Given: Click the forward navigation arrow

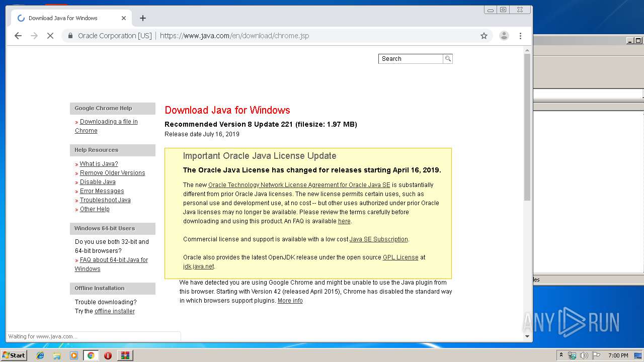Looking at the screenshot, I should [34, 36].
